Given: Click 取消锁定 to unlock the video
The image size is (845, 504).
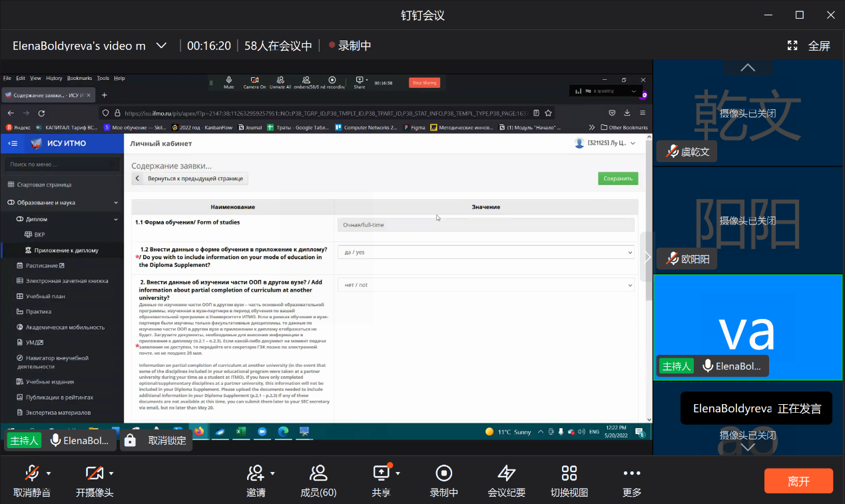Looking at the screenshot, I should click(x=156, y=440).
